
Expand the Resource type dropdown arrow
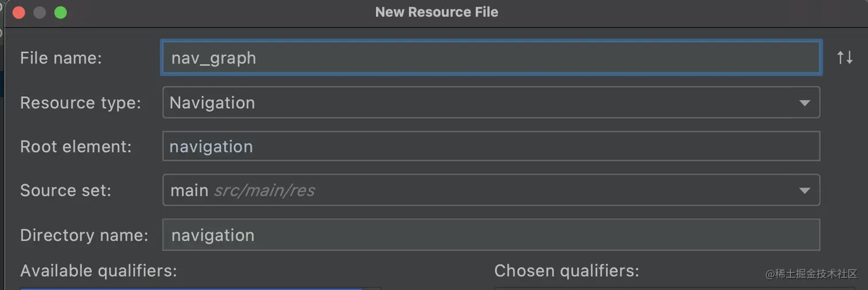point(804,103)
